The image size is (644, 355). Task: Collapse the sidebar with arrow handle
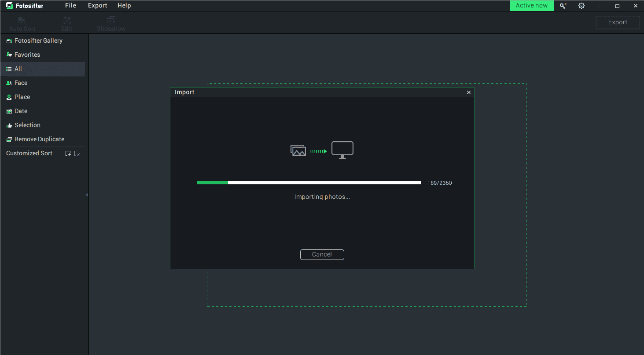point(87,194)
